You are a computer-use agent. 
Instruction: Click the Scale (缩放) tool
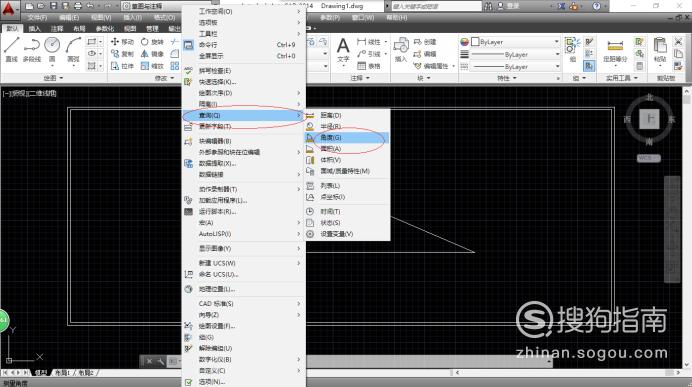[152, 66]
